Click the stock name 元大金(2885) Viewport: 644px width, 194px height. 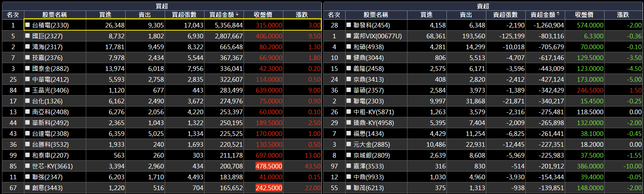(371, 144)
